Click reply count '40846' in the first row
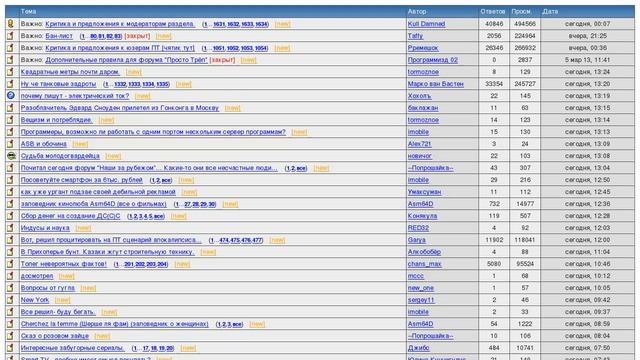640x360 pixels. 494,24
